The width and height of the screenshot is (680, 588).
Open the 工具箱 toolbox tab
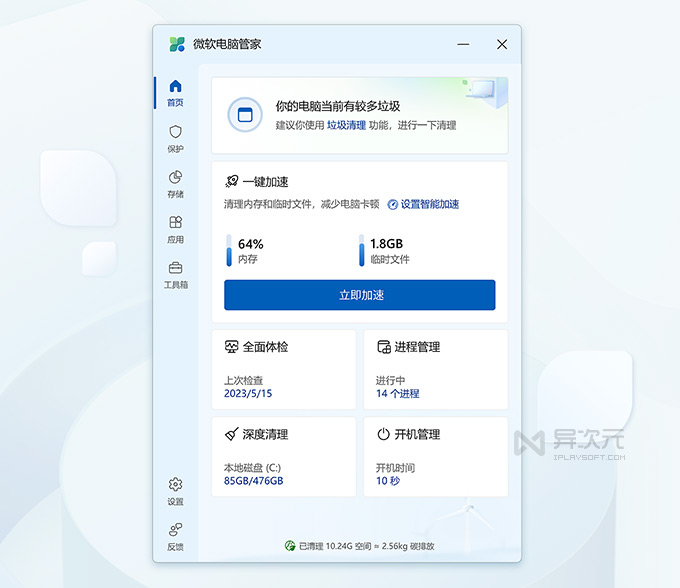pyautogui.click(x=176, y=275)
